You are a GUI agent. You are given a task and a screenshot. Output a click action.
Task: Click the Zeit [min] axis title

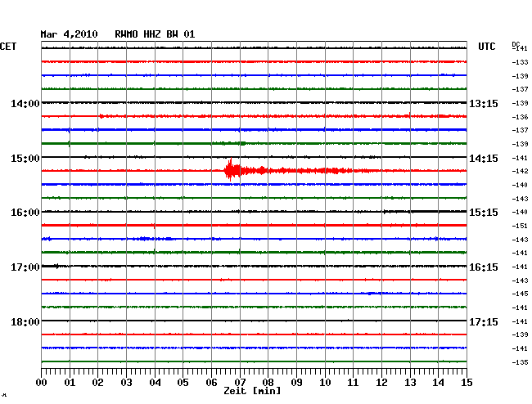tap(252, 391)
